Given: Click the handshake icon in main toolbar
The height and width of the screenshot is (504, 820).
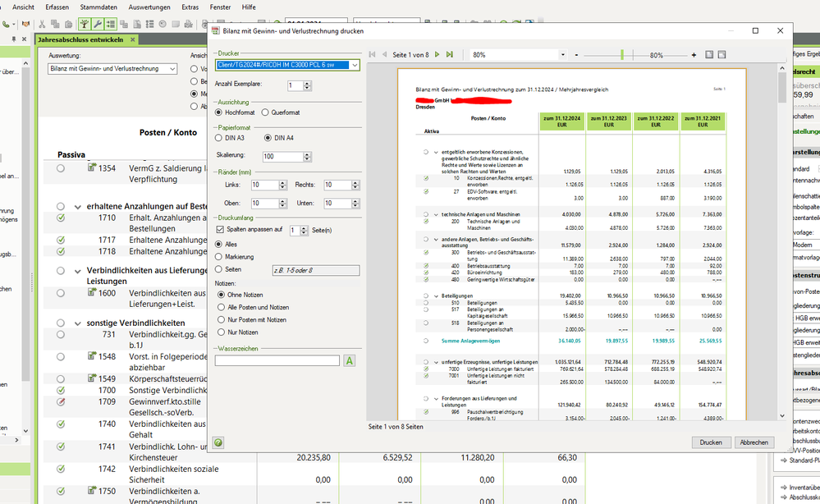Looking at the screenshot, I should coord(26,24).
